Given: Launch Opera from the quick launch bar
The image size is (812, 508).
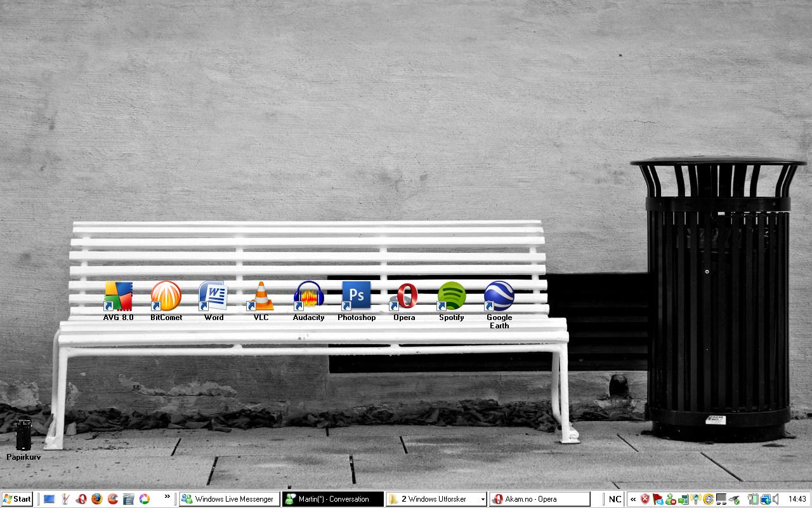Looking at the screenshot, I should [x=81, y=499].
